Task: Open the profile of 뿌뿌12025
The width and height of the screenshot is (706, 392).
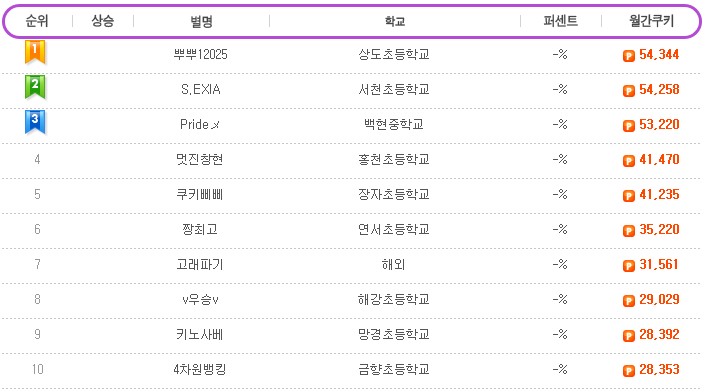Action: click(x=201, y=54)
